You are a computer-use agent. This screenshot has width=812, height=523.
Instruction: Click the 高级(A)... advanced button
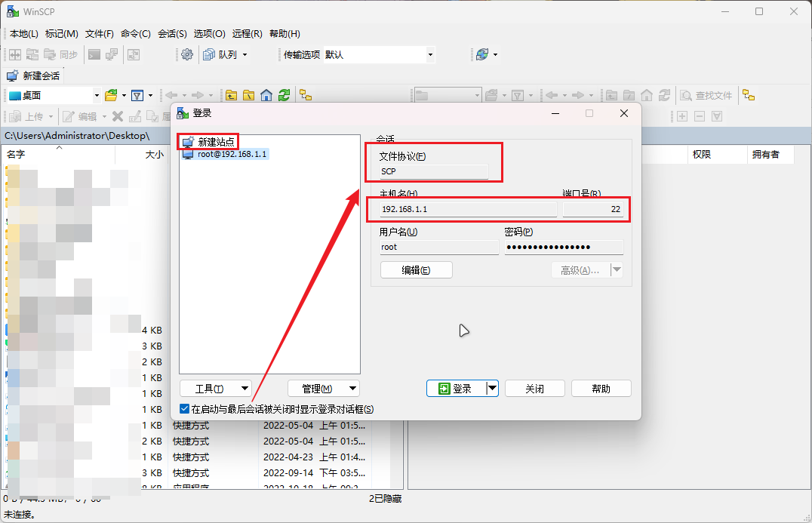[580, 269]
